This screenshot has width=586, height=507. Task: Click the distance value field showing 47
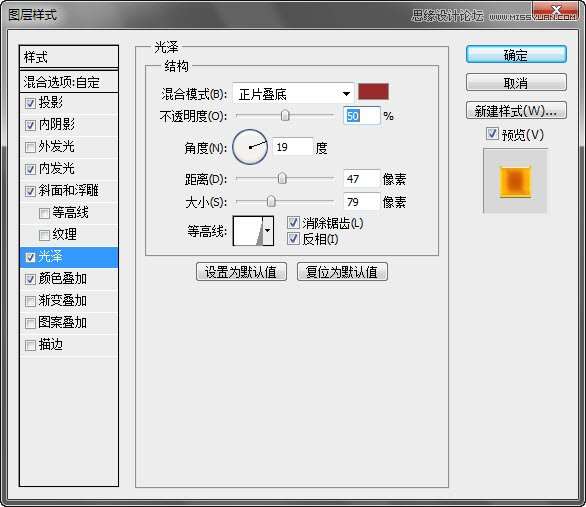[x=361, y=179]
